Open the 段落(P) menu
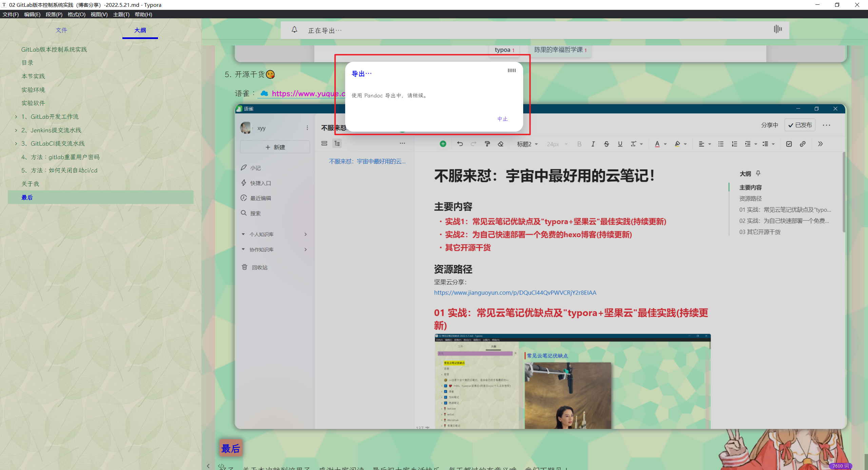Image resolution: width=868 pixels, height=470 pixels. [x=54, y=14]
